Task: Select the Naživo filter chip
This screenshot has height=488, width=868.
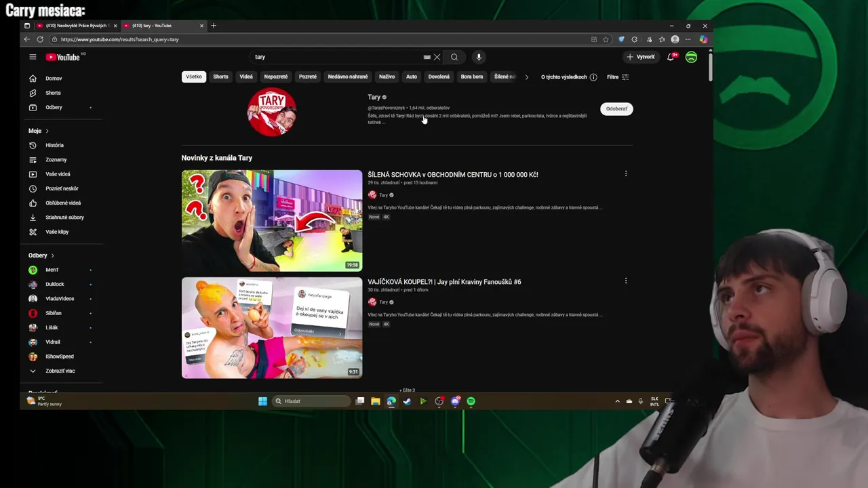Action: [387, 77]
